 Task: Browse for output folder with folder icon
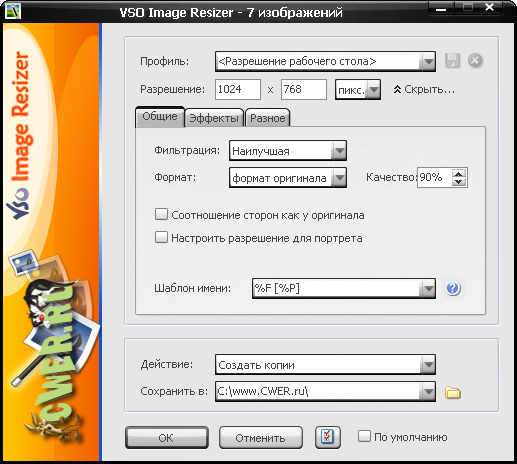(452, 392)
